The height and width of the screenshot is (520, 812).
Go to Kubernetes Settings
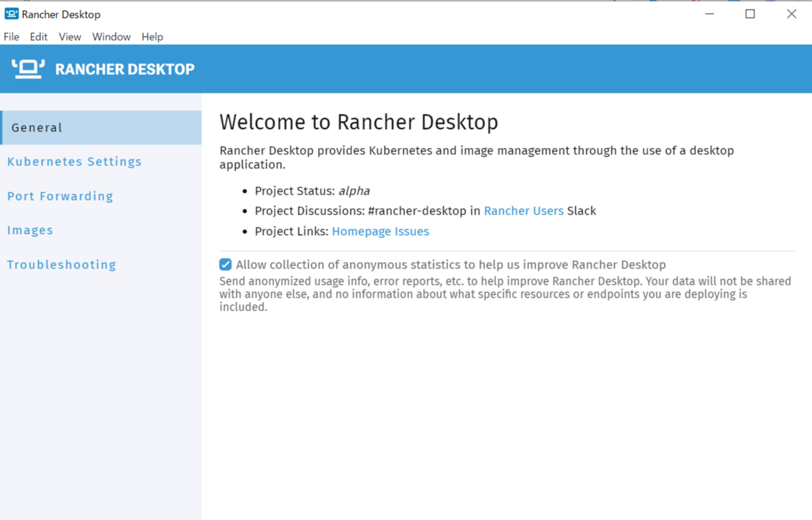[74, 162]
